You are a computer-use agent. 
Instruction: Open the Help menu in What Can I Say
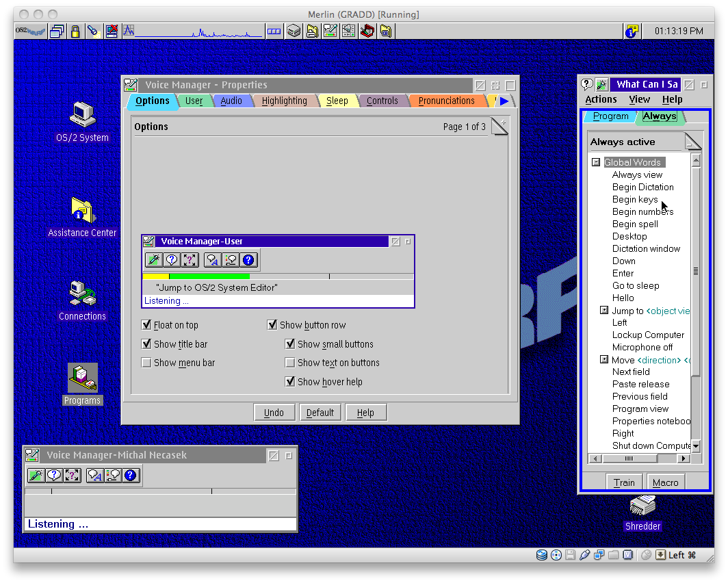672,99
